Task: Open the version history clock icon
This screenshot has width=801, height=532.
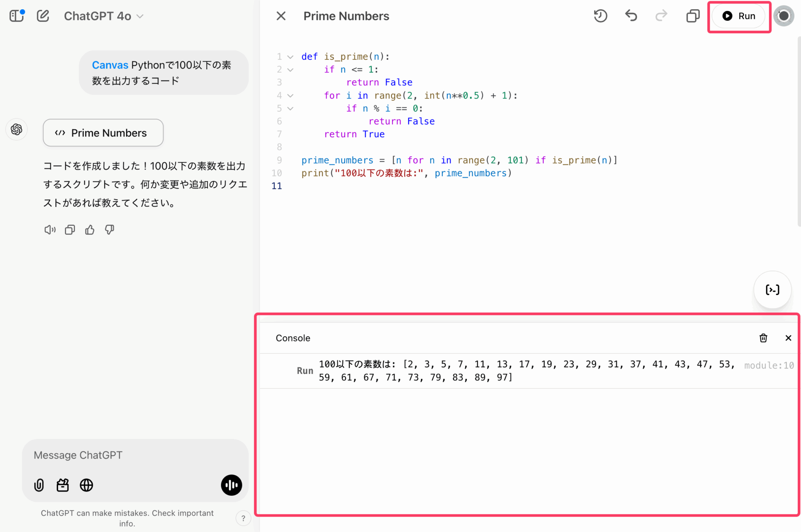Action: point(600,16)
